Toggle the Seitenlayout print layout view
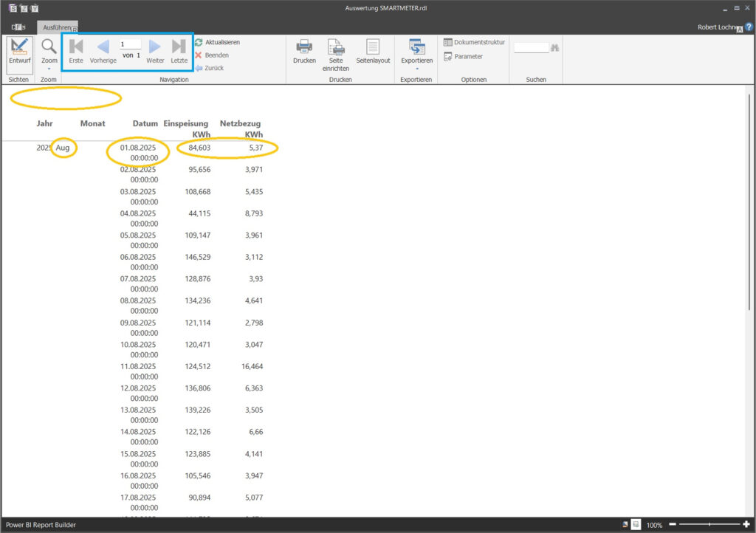 tap(373, 51)
